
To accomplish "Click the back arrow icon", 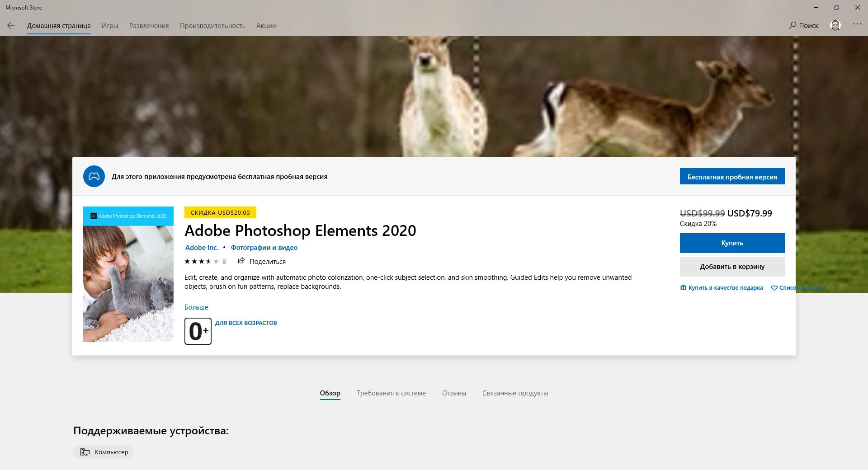I will (11, 26).
